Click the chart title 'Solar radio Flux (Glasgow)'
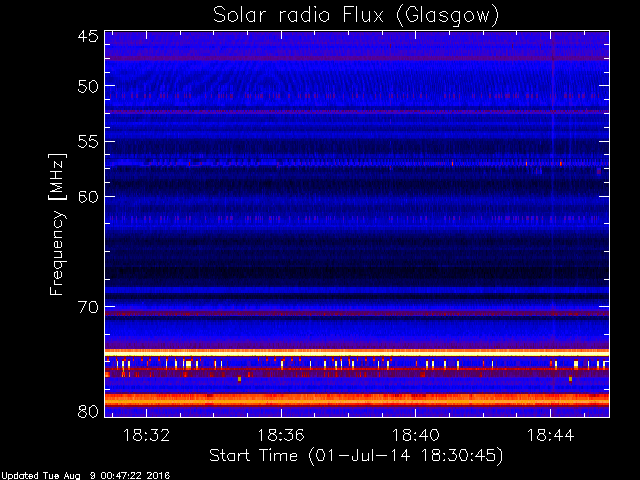Screen dimensions: 640x480 (x=356, y=16)
